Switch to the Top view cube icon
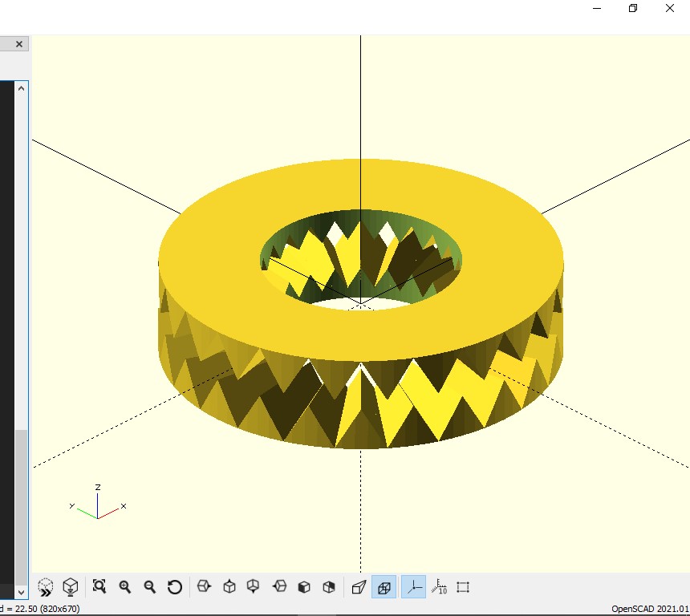690x616 pixels. (229, 587)
